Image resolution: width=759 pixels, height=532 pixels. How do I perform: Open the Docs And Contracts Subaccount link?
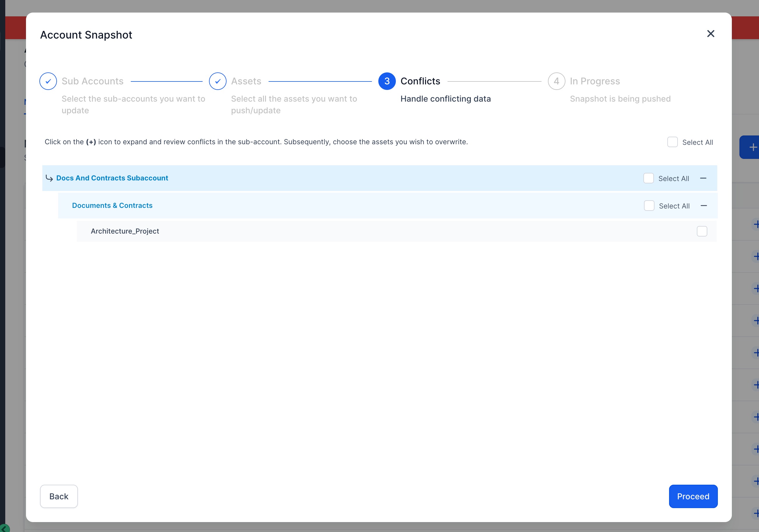[x=112, y=178]
